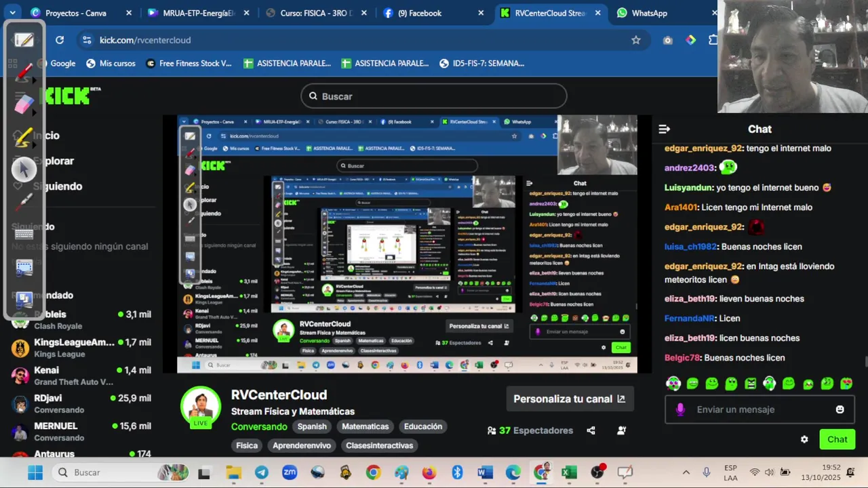The width and height of the screenshot is (868, 488).
Task: Select the pen tool in floating annotation toolbar
Action: pyautogui.click(x=24, y=71)
